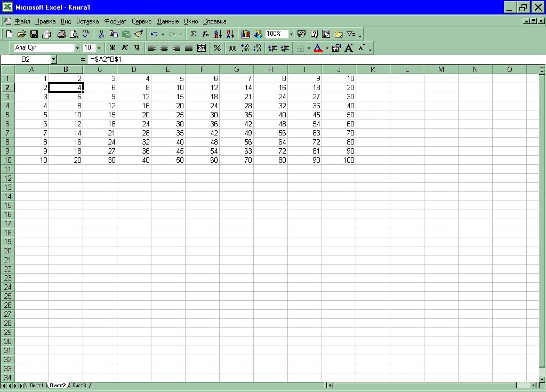This screenshot has width=546, height=392.
Task: Open the Insert Function fx wizard
Action: click(x=205, y=34)
